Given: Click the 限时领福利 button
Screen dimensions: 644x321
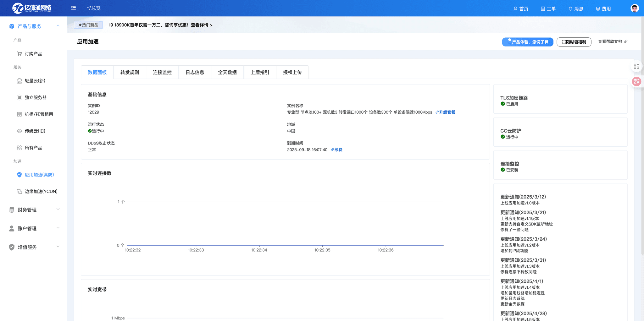Looking at the screenshot, I should pos(574,42).
